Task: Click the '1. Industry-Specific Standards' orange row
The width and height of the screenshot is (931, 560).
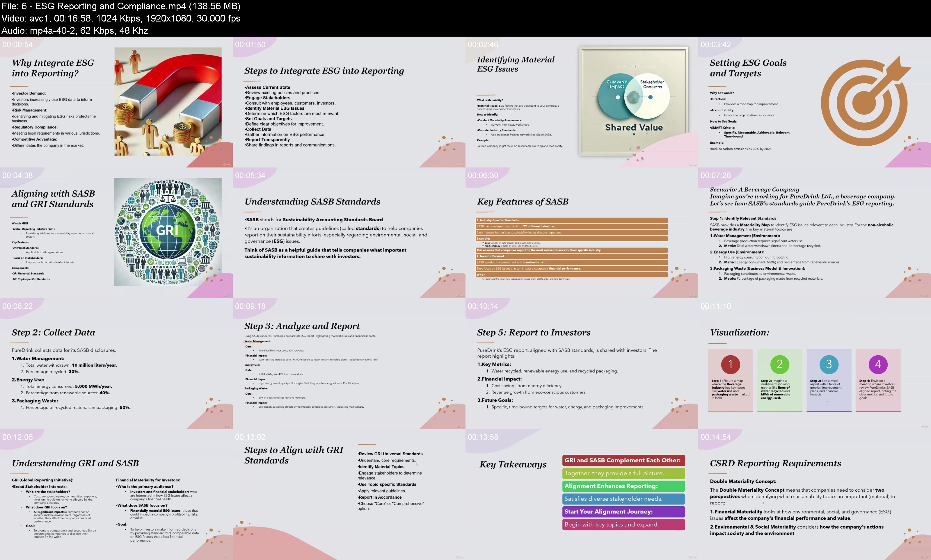Action: coord(572,220)
